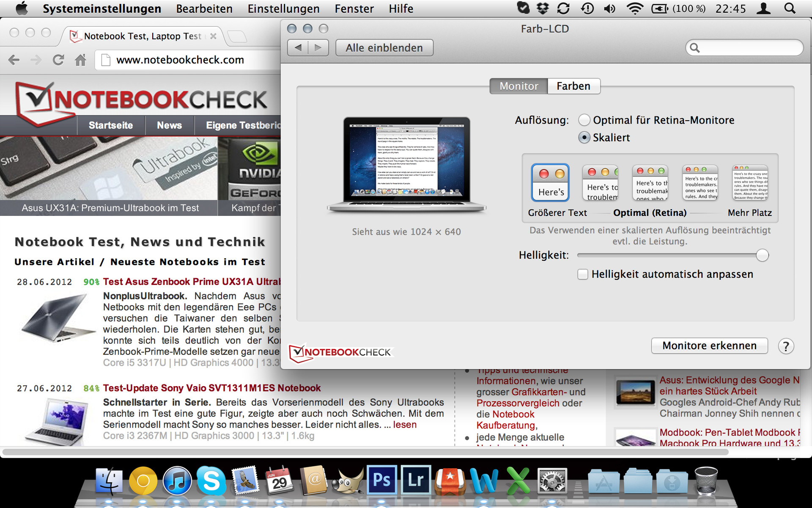Launch Lightroom from the dock
The height and width of the screenshot is (508, 812).
(x=415, y=480)
